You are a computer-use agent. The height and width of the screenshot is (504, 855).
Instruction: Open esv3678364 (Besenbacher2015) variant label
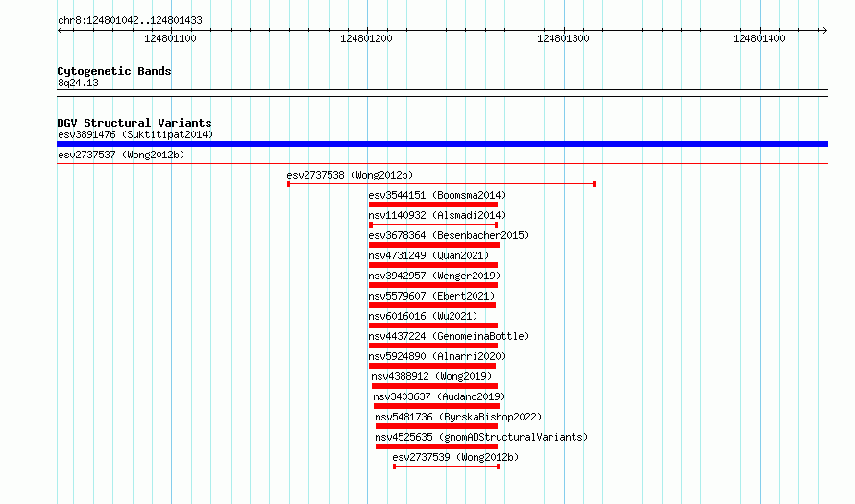pyautogui.click(x=449, y=235)
